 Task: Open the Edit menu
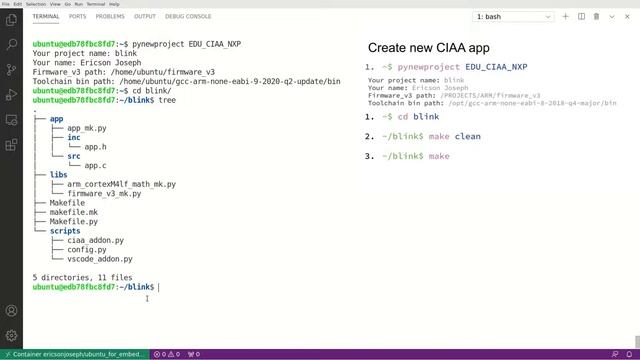[18, 4]
